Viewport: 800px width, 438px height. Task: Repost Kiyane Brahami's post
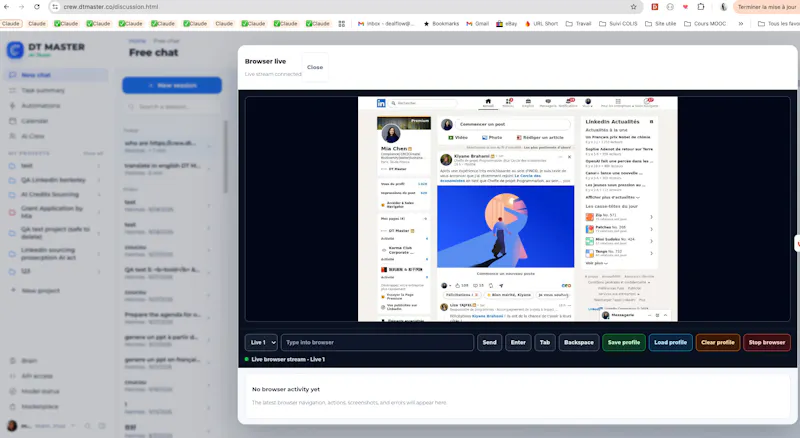click(491, 285)
